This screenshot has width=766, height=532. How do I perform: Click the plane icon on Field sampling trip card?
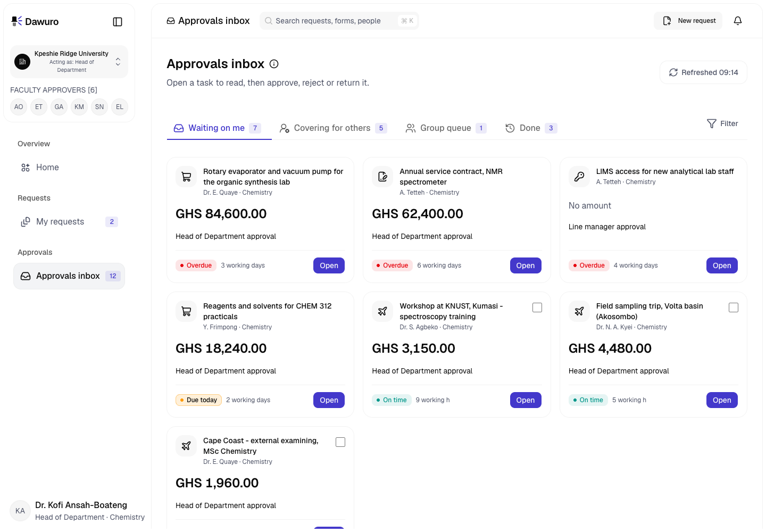pyautogui.click(x=579, y=312)
